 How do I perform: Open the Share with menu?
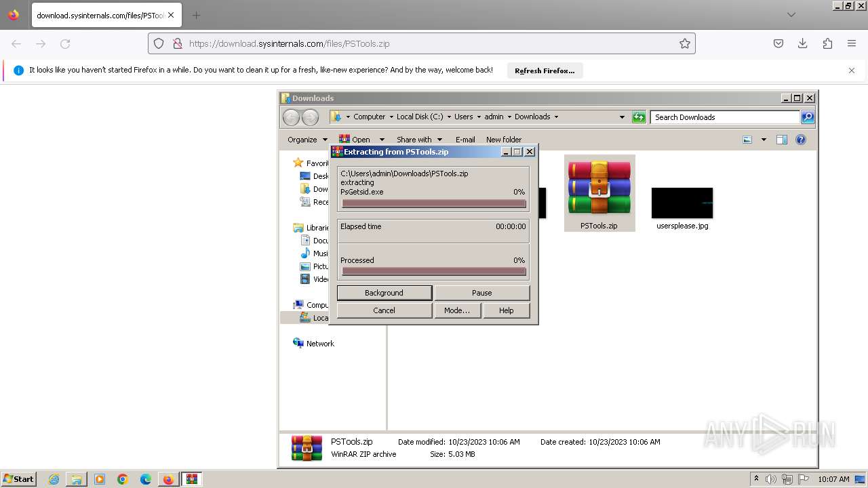[419, 140]
